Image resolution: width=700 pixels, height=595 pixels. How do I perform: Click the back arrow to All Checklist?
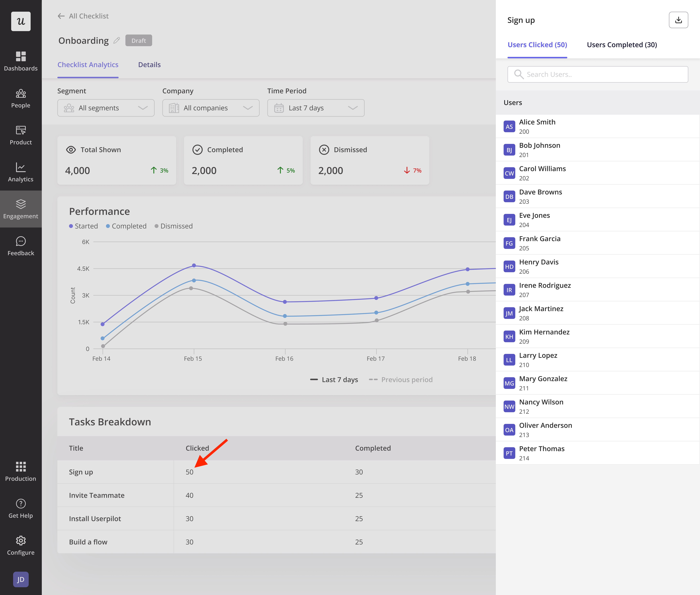pyautogui.click(x=61, y=16)
